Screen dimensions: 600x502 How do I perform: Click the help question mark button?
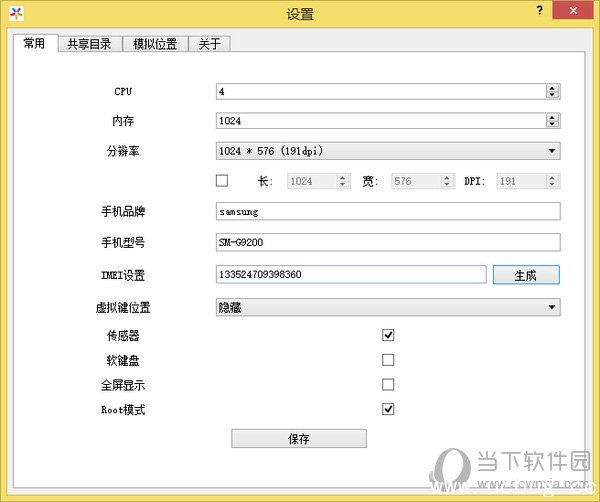click(x=540, y=11)
